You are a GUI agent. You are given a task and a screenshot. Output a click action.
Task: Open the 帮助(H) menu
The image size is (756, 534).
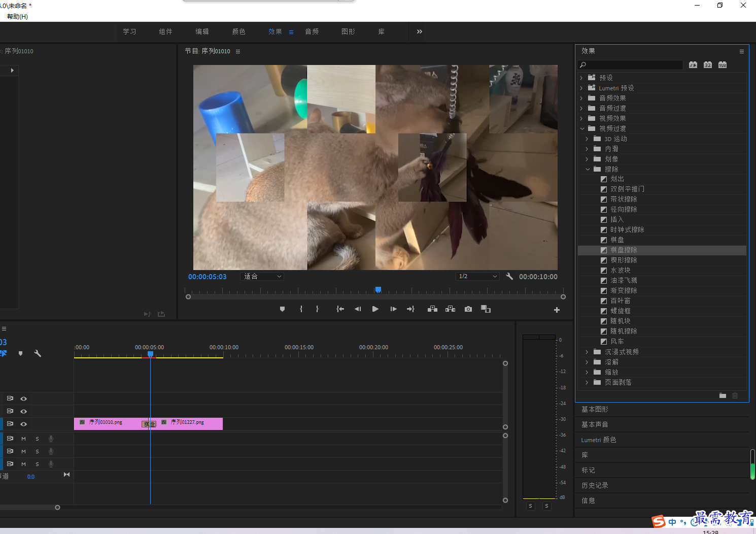17,16
